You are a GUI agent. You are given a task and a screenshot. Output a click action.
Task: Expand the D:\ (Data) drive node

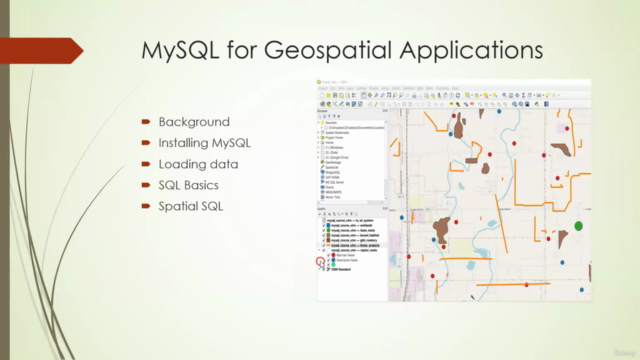tap(319, 152)
